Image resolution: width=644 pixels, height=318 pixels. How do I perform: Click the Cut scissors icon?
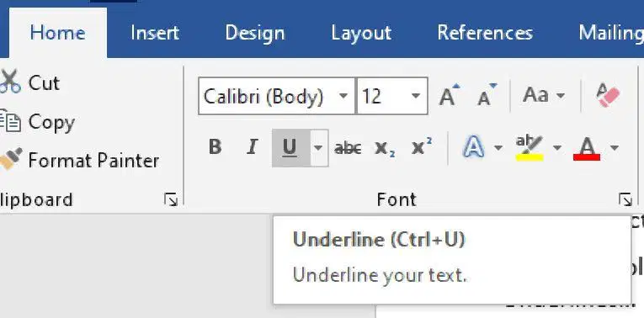pos(10,82)
